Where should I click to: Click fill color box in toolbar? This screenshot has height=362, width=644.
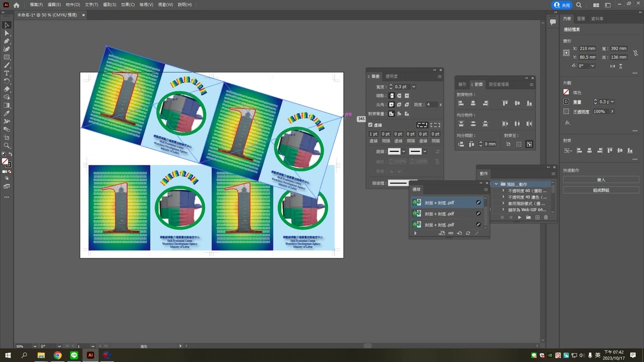point(5,161)
